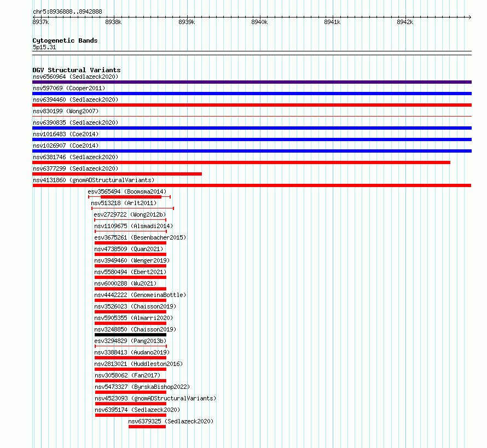Select nsv5905355 (Almarri2020) label
The width and height of the screenshot is (487, 448).
click(x=134, y=318)
